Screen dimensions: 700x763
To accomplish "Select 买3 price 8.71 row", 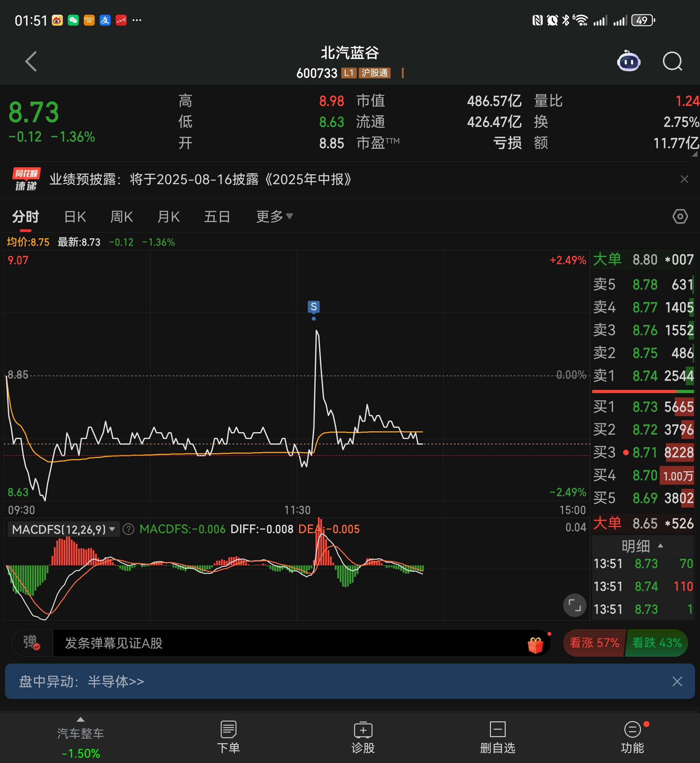I will (x=643, y=452).
